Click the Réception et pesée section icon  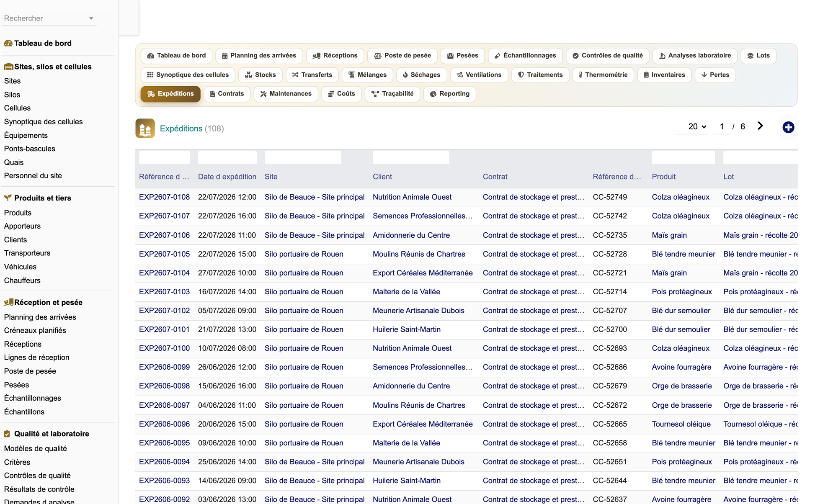click(x=8, y=302)
